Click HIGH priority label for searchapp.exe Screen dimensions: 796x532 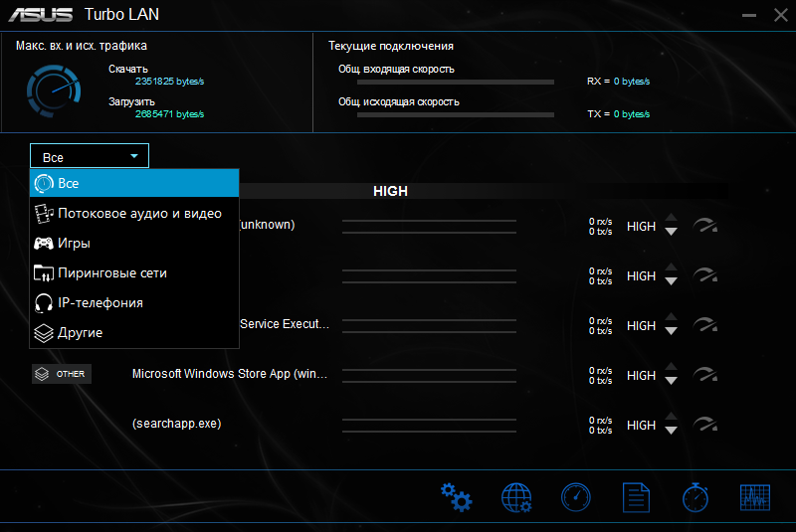pos(641,425)
